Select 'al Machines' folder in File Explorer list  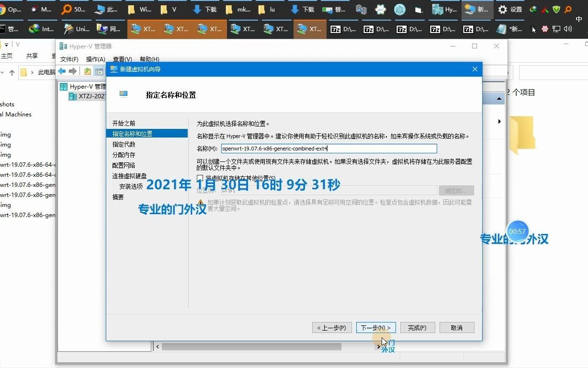click(x=16, y=114)
